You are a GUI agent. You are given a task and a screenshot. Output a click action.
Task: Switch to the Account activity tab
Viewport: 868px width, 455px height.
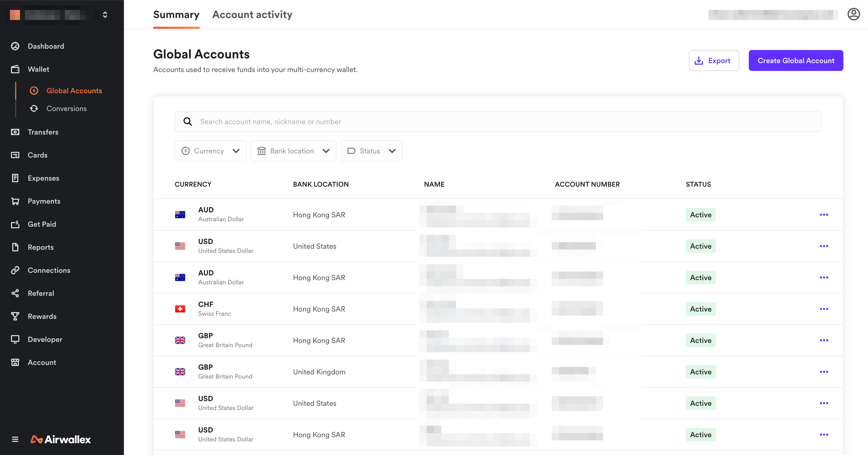tap(252, 14)
